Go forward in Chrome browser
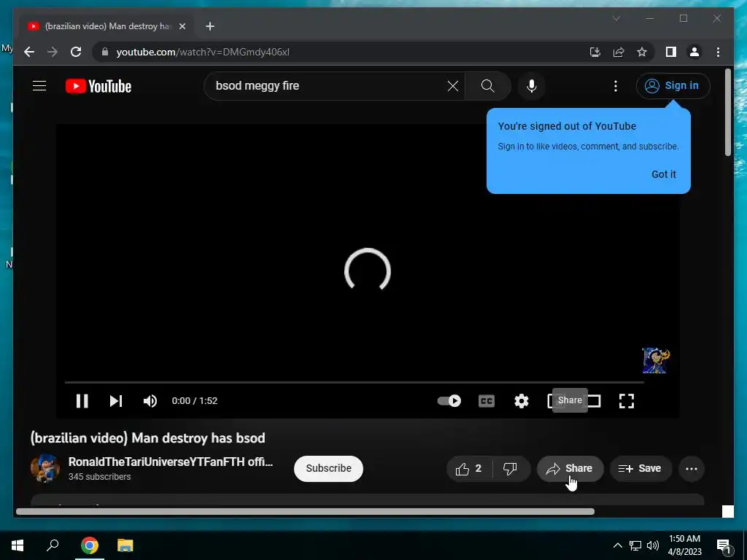747x560 pixels. (53, 52)
